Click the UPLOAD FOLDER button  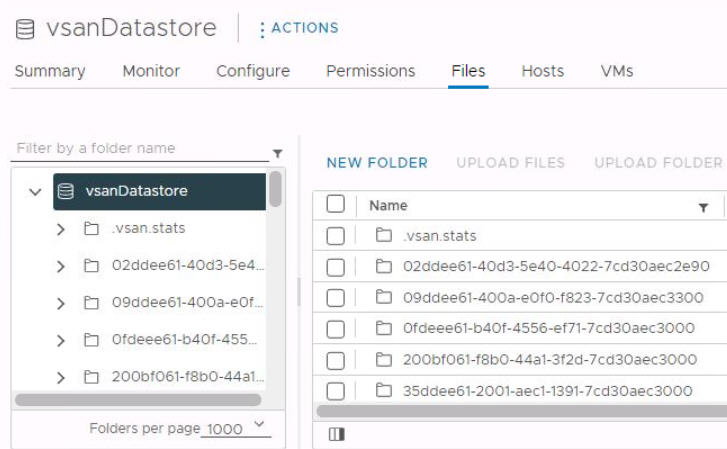(658, 163)
